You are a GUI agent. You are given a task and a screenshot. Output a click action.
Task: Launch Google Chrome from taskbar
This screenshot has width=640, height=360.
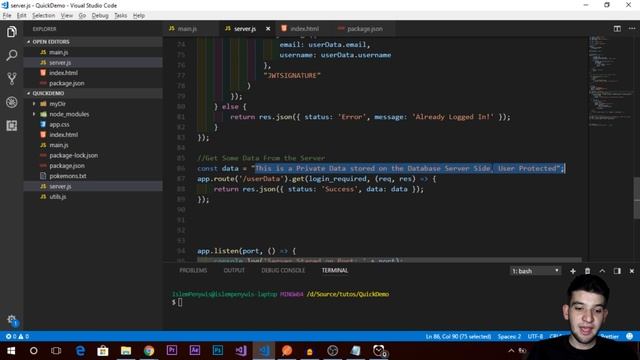pyautogui.click(x=149, y=351)
